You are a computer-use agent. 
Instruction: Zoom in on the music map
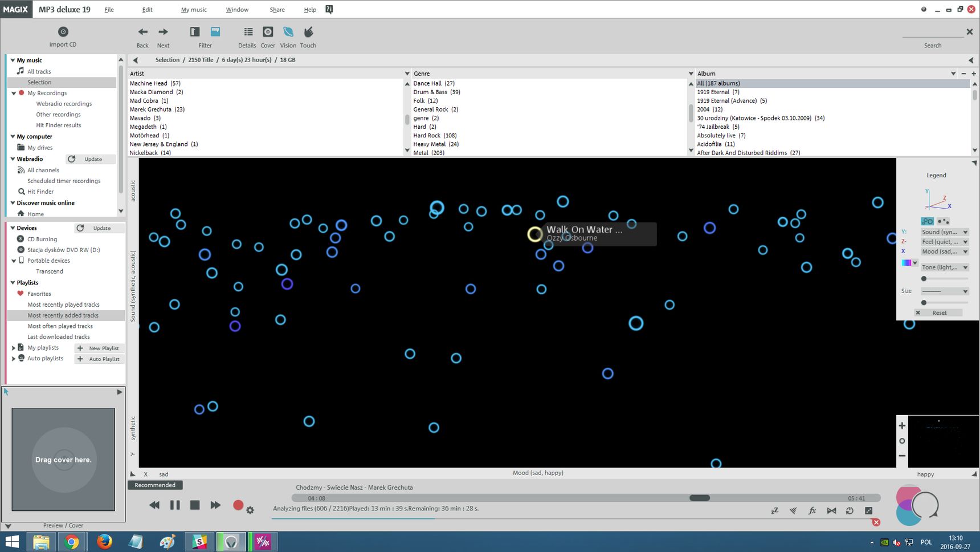(902, 425)
